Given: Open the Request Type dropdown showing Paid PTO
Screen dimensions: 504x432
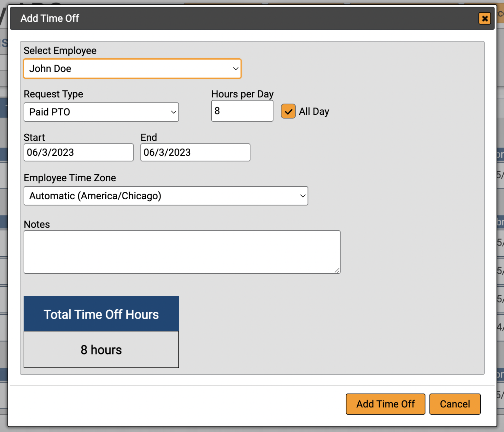Looking at the screenshot, I should pos(101,112).
